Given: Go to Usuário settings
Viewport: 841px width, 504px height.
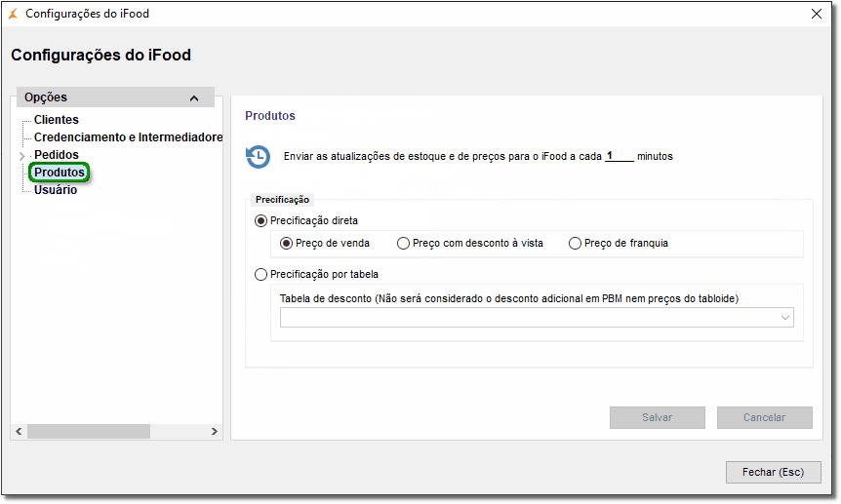Looking at the screenshot, I should click(x=56, y=190).
